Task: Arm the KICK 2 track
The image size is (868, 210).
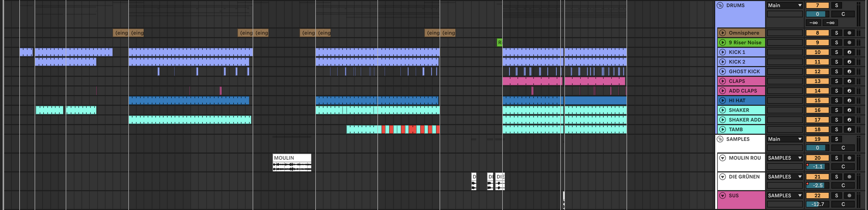Action: pyautogui.click(x=849, y=62)
